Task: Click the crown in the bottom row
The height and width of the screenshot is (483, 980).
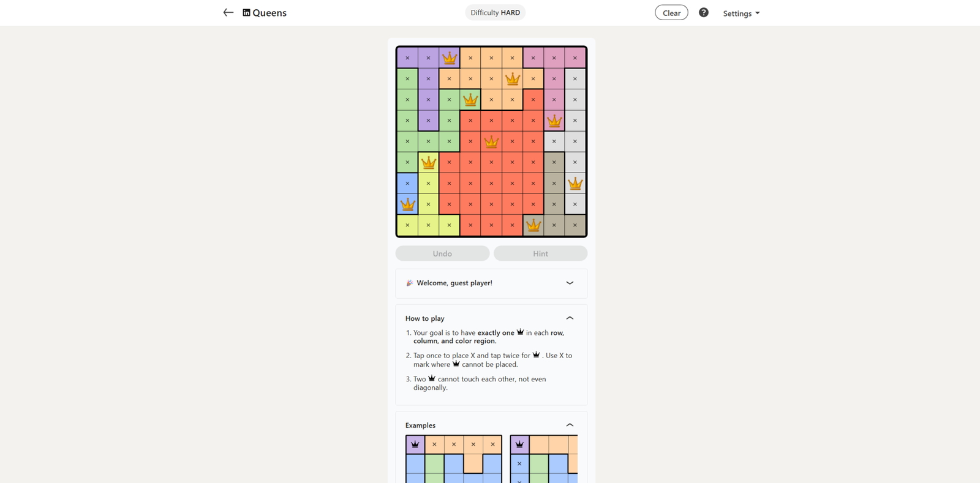Action: coord(533,225)
